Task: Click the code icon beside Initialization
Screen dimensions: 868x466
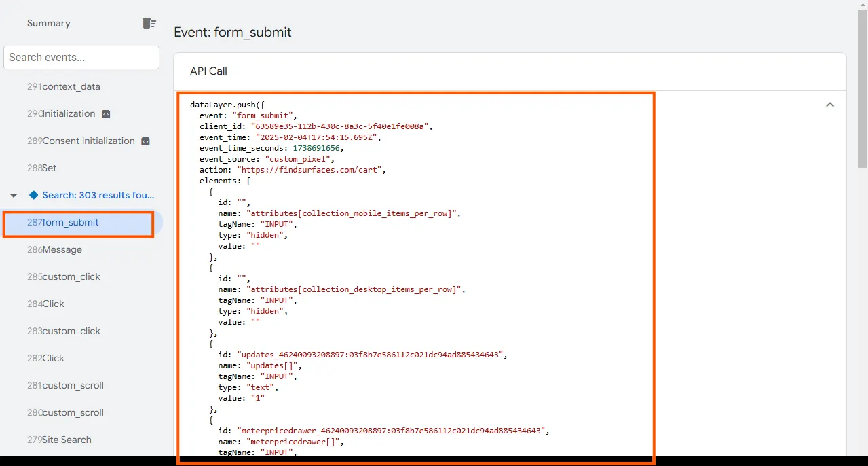Action: 105,114
